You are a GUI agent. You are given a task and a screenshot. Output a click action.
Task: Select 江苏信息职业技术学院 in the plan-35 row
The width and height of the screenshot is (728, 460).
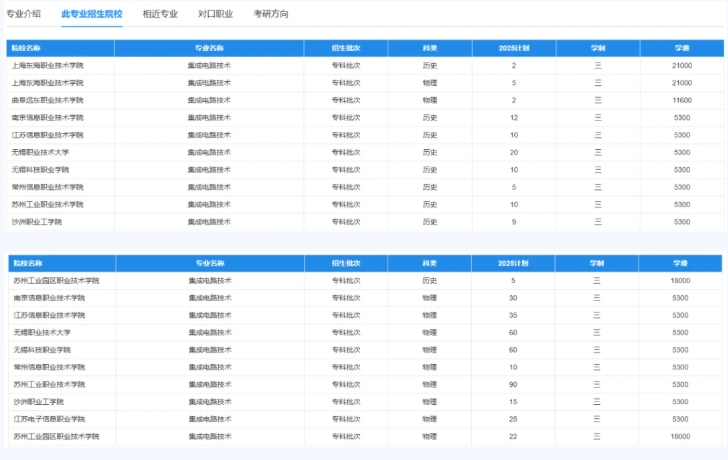pos(49,315)
